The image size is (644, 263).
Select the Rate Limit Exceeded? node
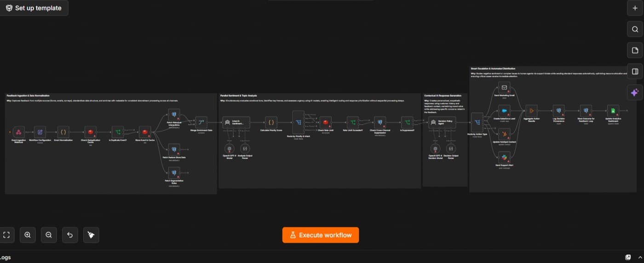[353, 122]
